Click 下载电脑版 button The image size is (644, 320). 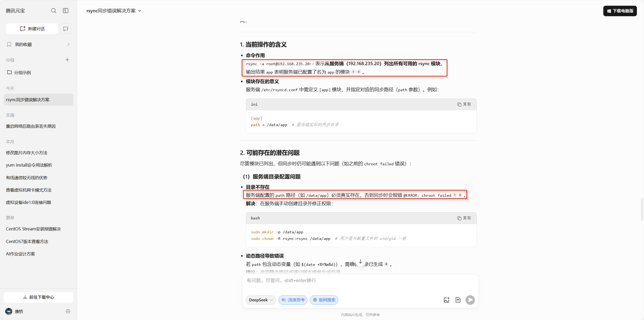coord(620,11)
